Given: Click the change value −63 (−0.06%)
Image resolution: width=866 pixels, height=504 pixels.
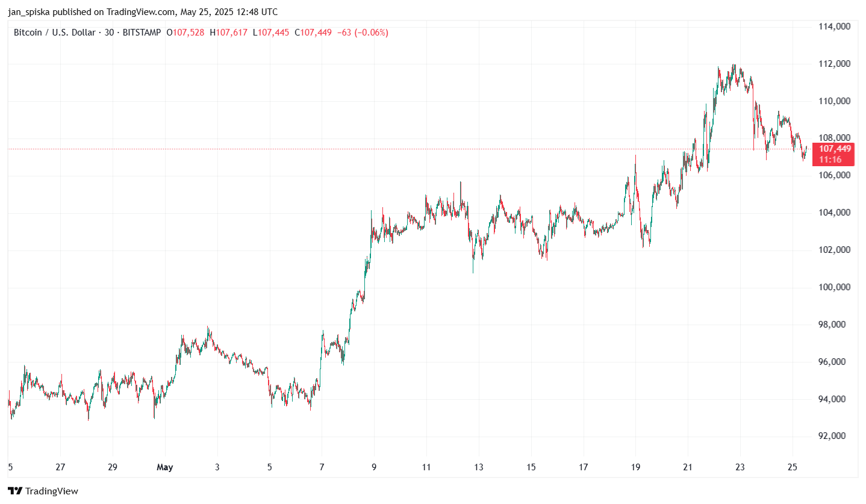Looking at the screenshot, I should click(x=363, y=33).
